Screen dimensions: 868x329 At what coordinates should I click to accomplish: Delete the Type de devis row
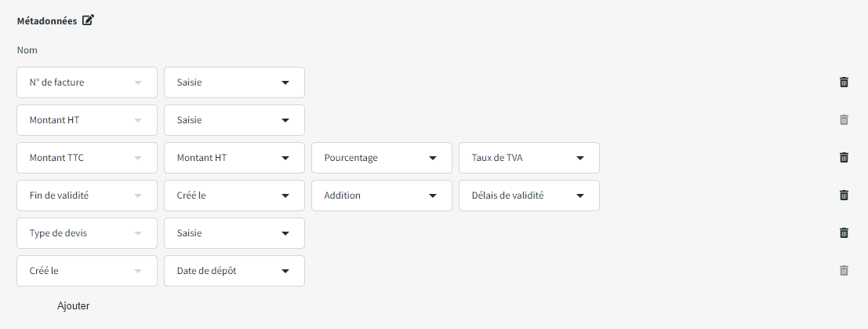point(844,233)
